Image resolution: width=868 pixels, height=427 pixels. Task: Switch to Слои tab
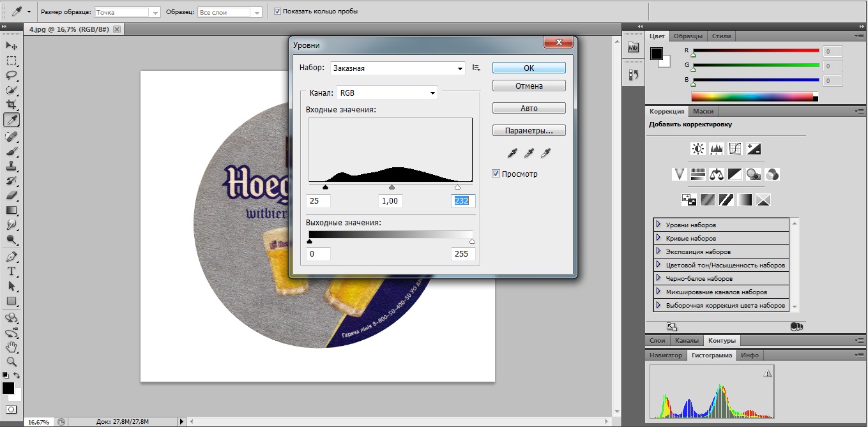click(657, 340)
